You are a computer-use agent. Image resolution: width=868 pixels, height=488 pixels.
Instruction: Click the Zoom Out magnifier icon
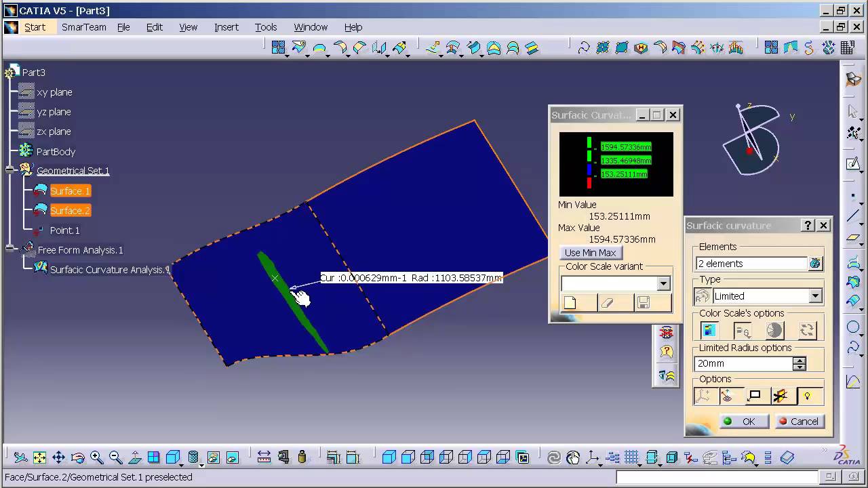click(115, 457)
